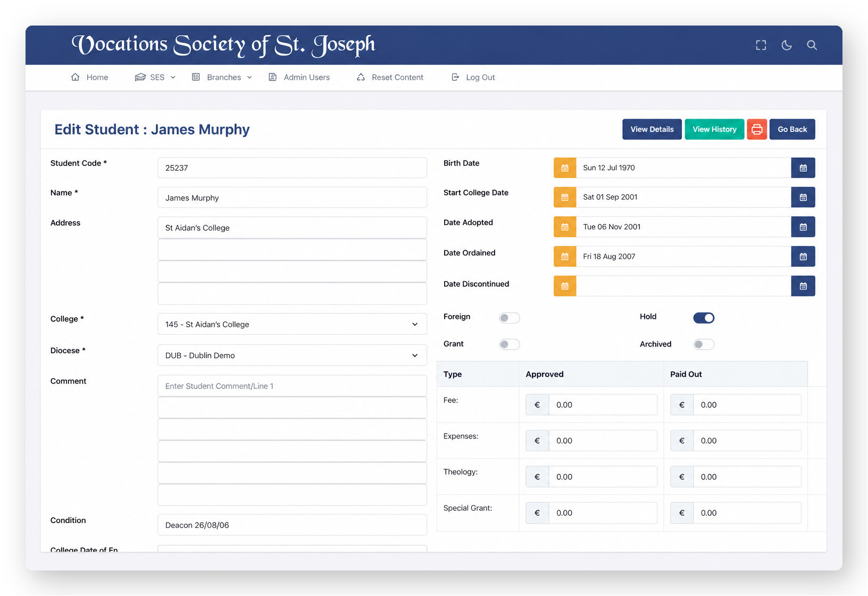
Task: Click Fee Approved amount field
Action: (x=603, y=405)
